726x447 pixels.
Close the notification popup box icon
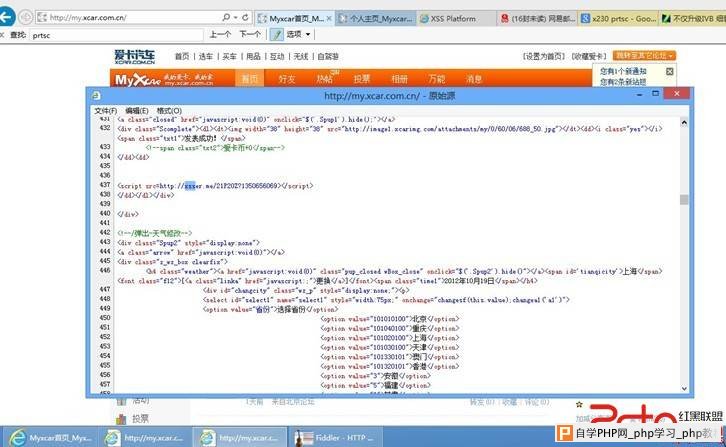670,71
